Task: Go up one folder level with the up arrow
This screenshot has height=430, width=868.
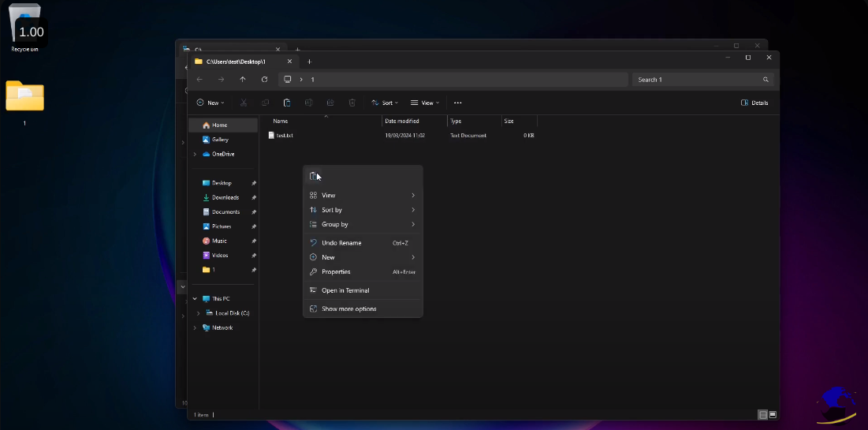Action: tap(243, 80)
